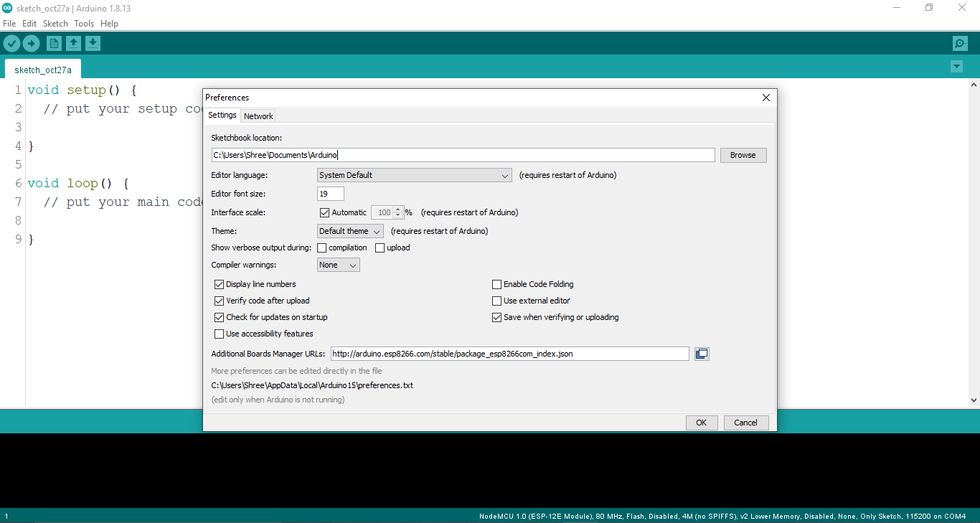Open the Tools menu
This screenshot has width=980, height=523.
(x=84, y=24)
